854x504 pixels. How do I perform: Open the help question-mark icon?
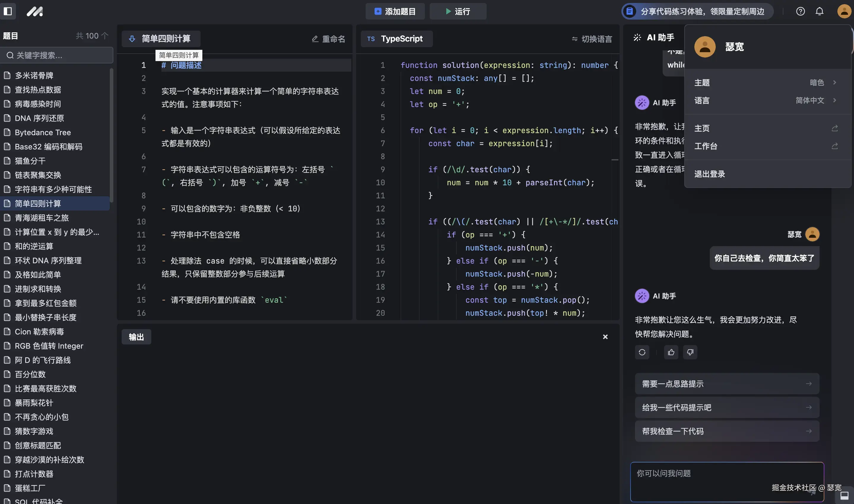point(801,11)
